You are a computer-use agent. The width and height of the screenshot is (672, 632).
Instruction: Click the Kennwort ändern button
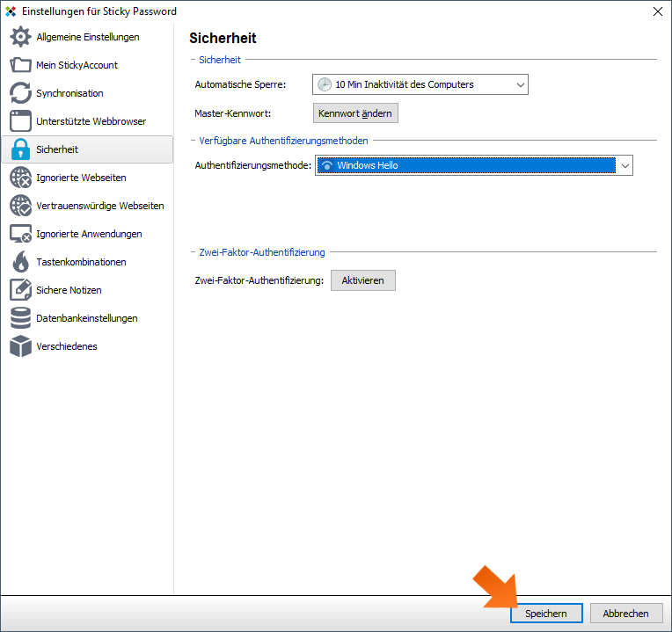pyautogui.click(x=355, y=113)
